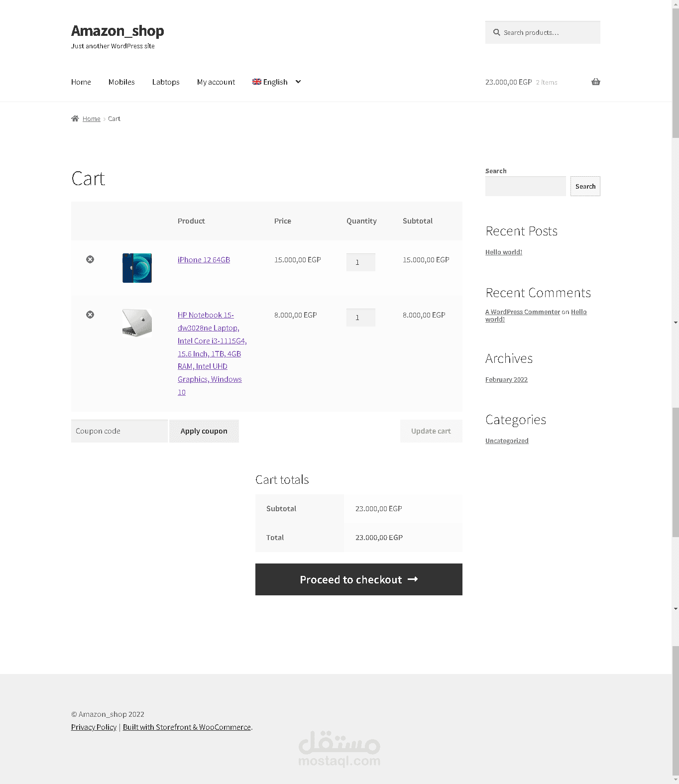Remove HP Notebook laptop from cart
The image size is (679, 784).
(90, 315)
